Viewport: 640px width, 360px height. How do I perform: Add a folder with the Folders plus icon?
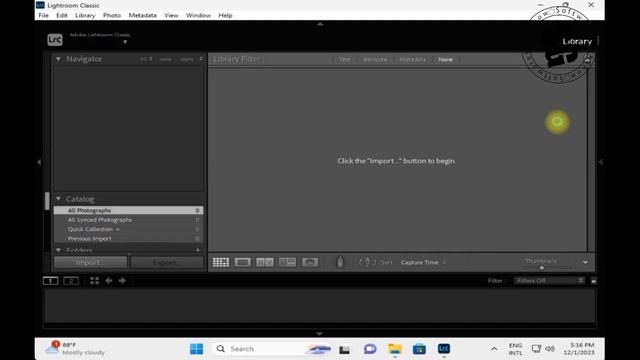[198, 250]
